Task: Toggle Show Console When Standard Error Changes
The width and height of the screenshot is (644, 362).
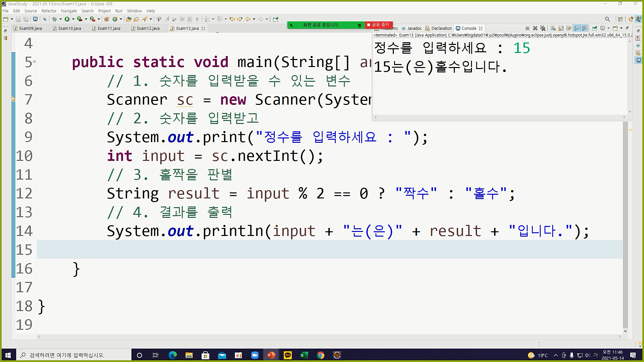Action: click(x=585, y=28)
